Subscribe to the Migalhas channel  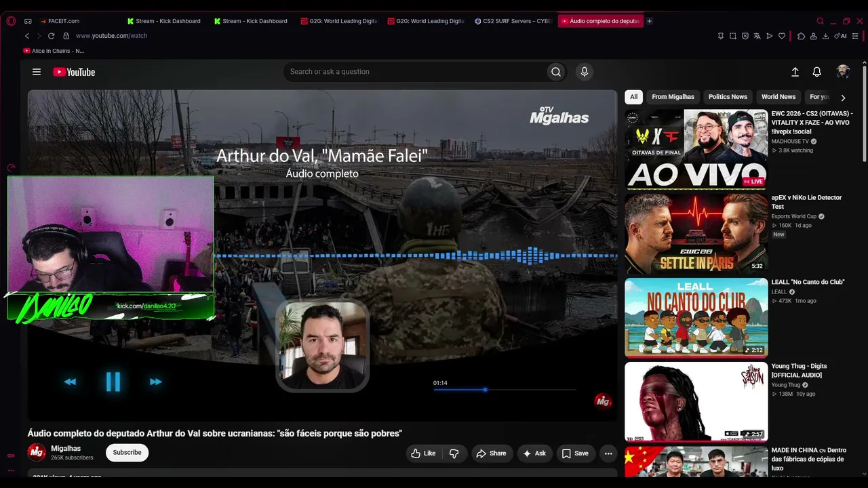(x=127, y=453)
